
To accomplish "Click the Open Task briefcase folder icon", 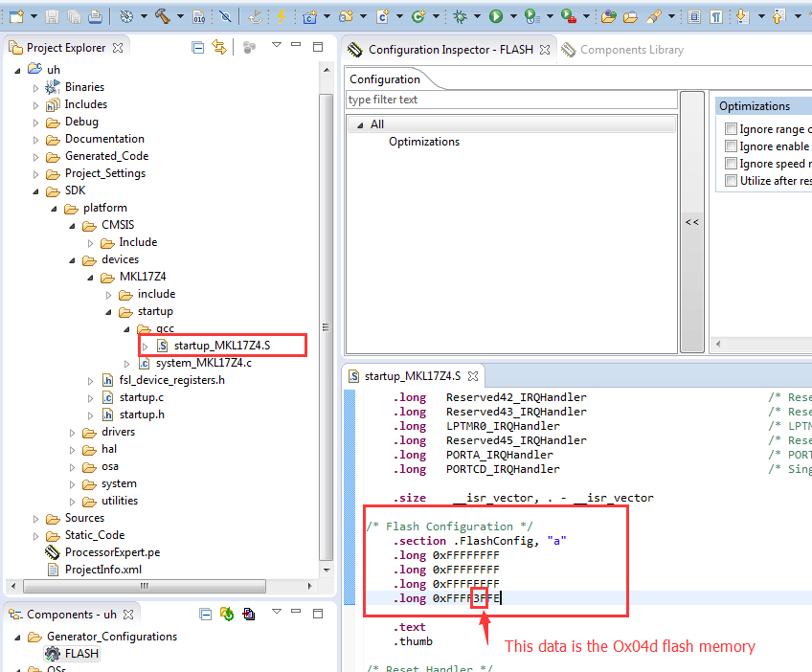I will [x=630, y=16].
